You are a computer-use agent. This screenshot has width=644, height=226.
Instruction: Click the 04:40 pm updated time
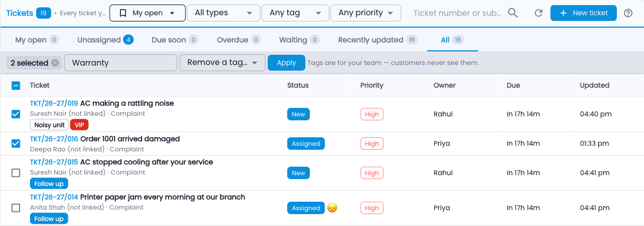coord(595,114)
